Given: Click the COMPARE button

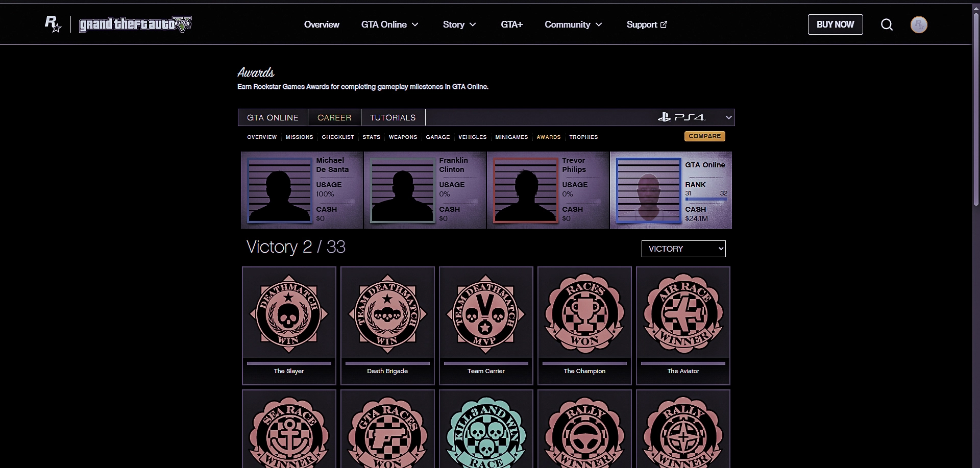Looking at the screenshot, I should tap(704, 136).
